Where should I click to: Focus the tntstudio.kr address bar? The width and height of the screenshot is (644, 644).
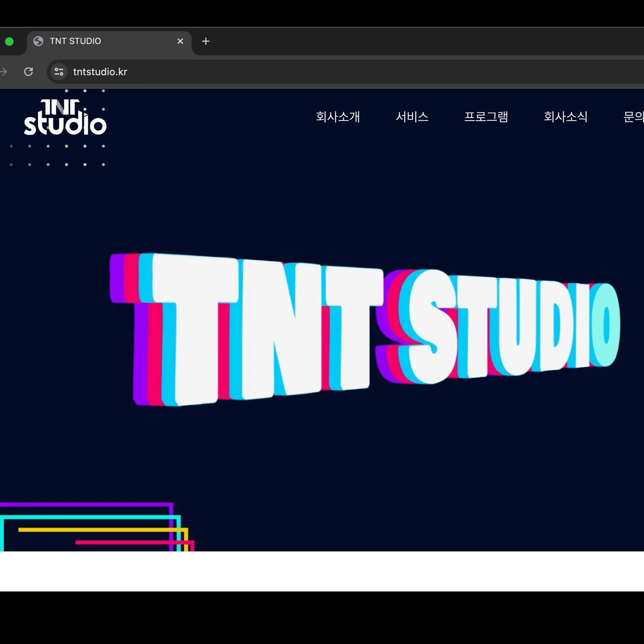pos(345,72)
